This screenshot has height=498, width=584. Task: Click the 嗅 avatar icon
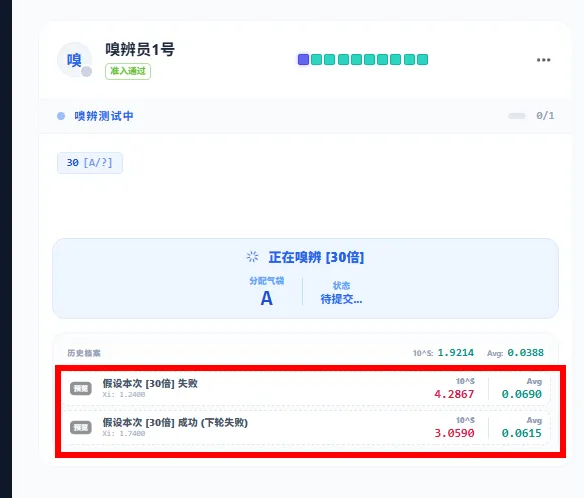pos(74,60)
